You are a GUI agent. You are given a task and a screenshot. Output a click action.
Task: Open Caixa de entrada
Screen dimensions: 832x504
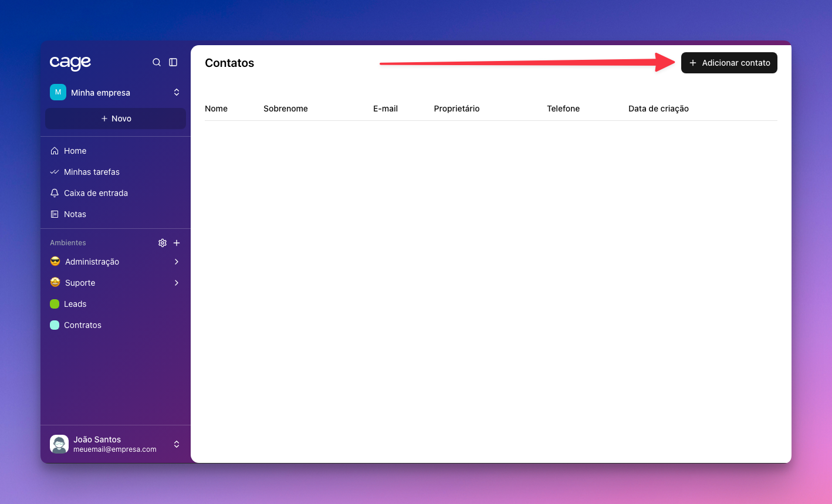[x=96, y=193]
